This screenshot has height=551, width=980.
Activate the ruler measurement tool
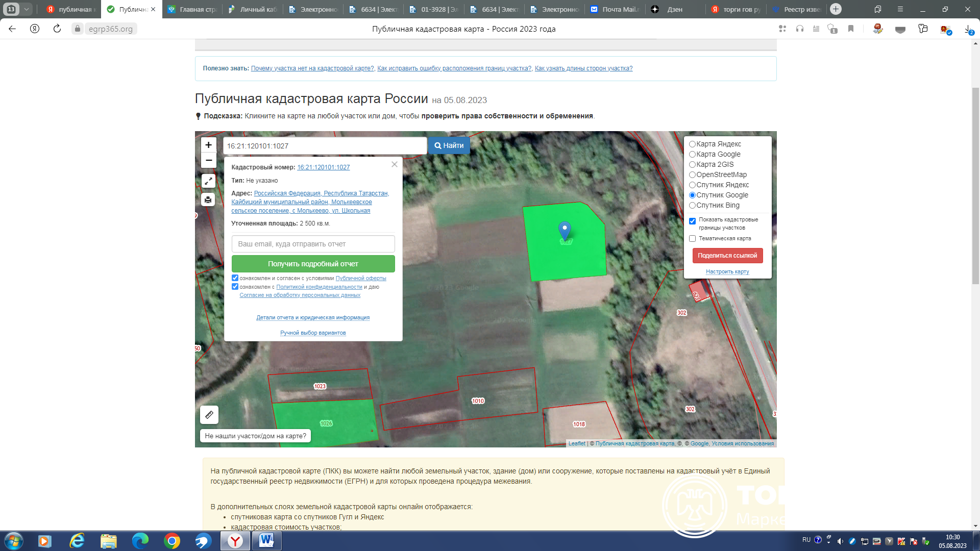click(x=209, y=415)
